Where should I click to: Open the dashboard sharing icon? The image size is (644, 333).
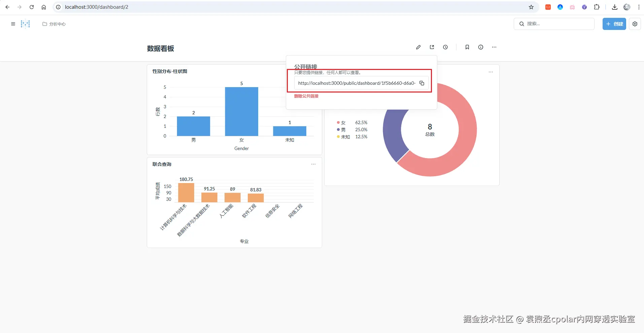click(432, 47)
